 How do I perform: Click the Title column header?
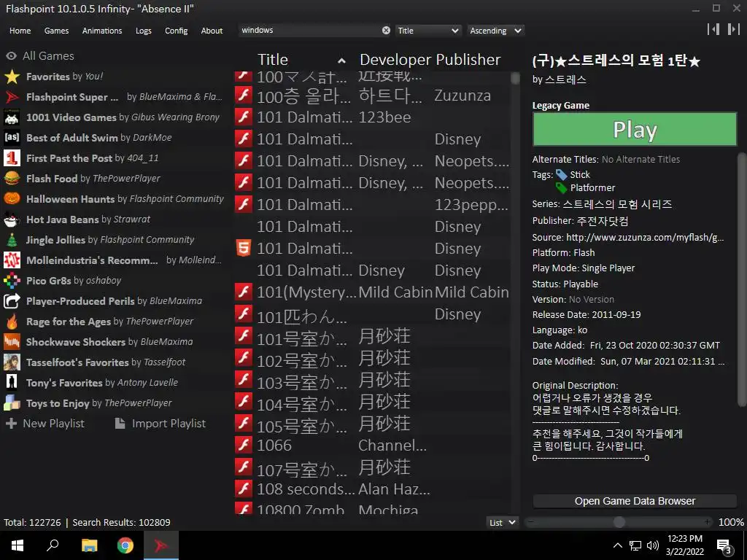point(273,60)
